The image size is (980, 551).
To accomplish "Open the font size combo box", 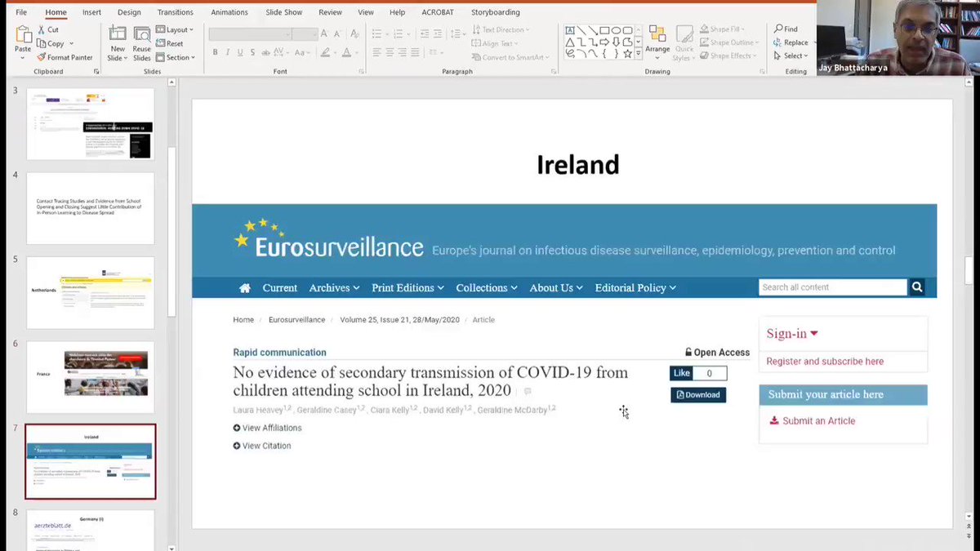I will click(305, 34).
